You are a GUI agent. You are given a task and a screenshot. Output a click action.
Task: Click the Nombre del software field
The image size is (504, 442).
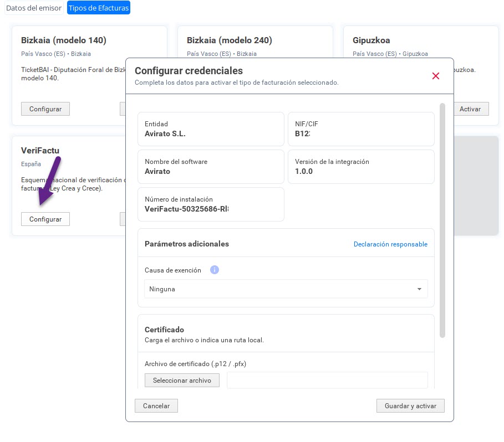(x=211, y=167)
